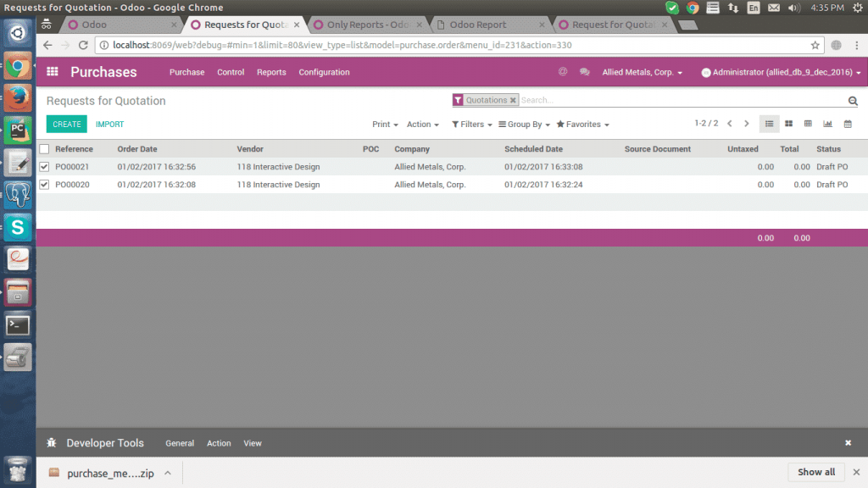The width and height of the screenshot is (868, 488).
Task: Click the IMPORT button
Action: 109,125
